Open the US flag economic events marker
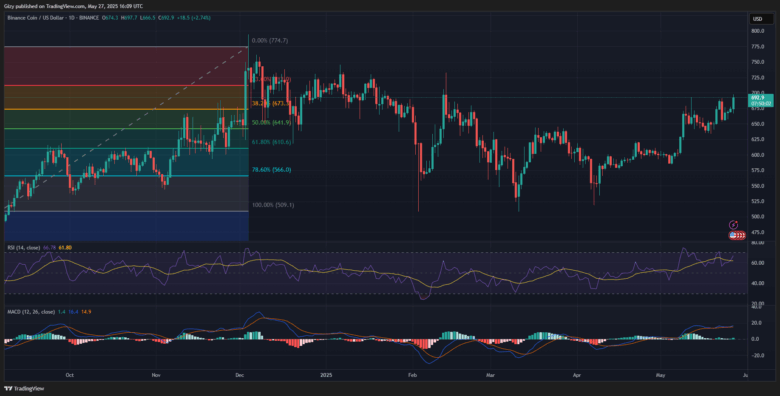 click(x=733, y=236)
